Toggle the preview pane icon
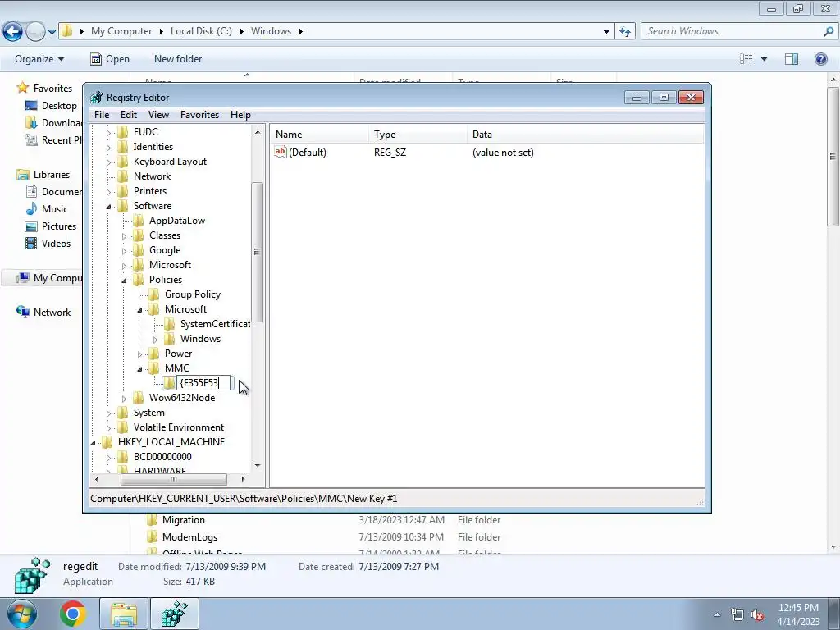This screenshot has height=630, width=840. [x=792, y=59]
